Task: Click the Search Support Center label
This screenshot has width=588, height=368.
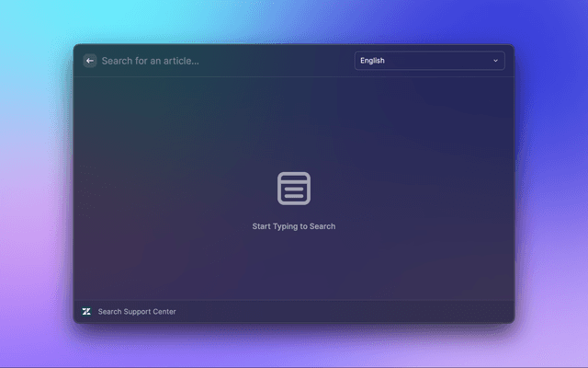Action: click(x=137, y=312)
